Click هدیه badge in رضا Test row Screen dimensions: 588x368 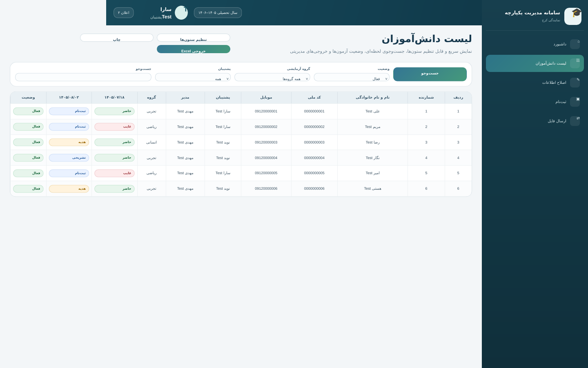pyautogui.click(x=69, y=142)
